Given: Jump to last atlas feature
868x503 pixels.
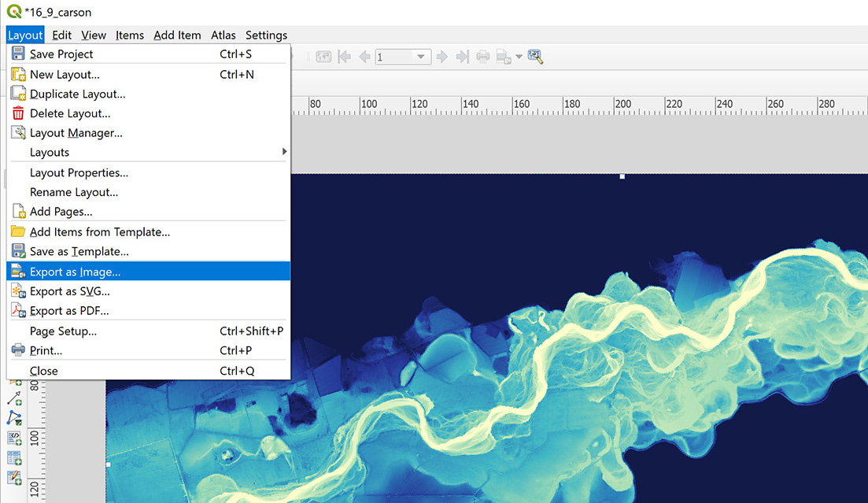Looking at the screenshot, I should coord(462,57).
